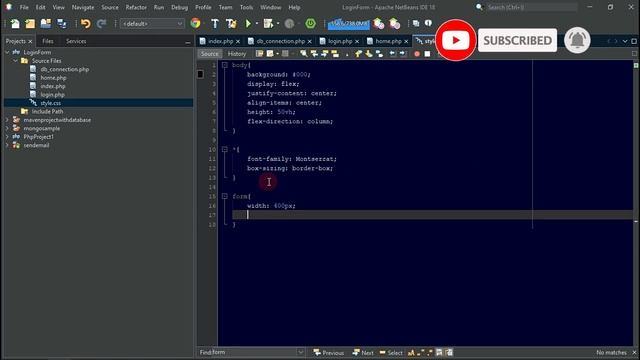Click the red Start Macro Recording icon
Screen dimensions: 640x360
(x=417, y=54)
